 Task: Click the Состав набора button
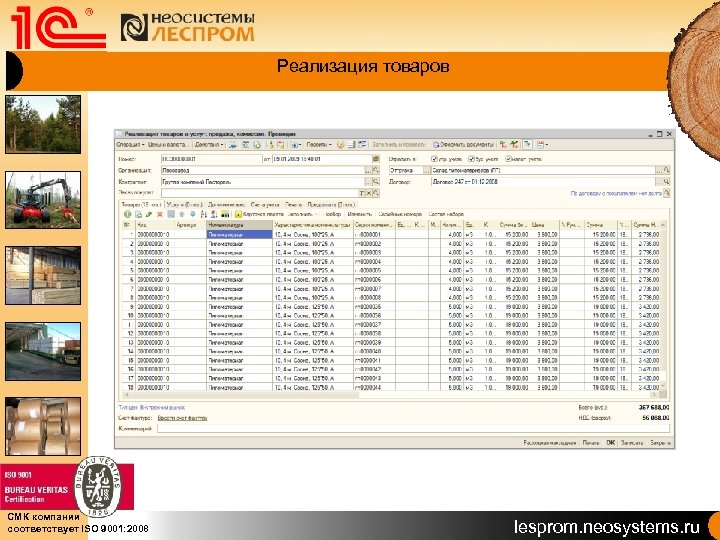(446, 214)
